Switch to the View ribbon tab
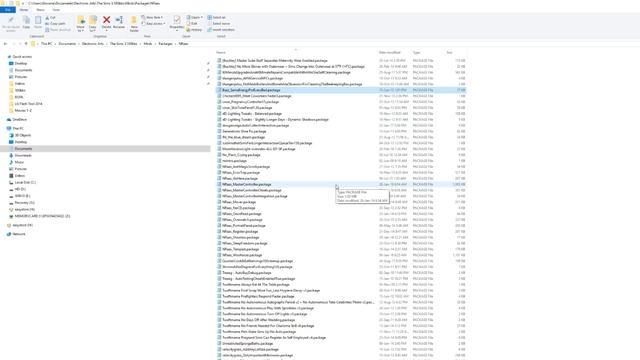 pos(56,10)
